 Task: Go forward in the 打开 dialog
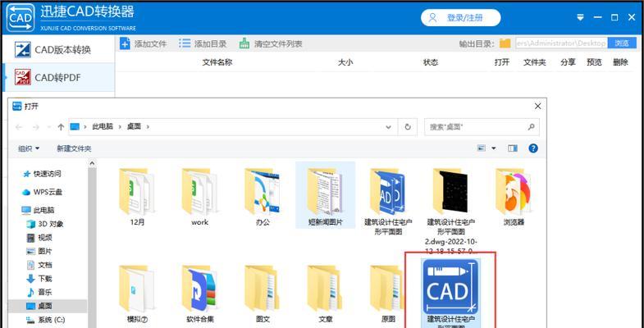(36, 127)
